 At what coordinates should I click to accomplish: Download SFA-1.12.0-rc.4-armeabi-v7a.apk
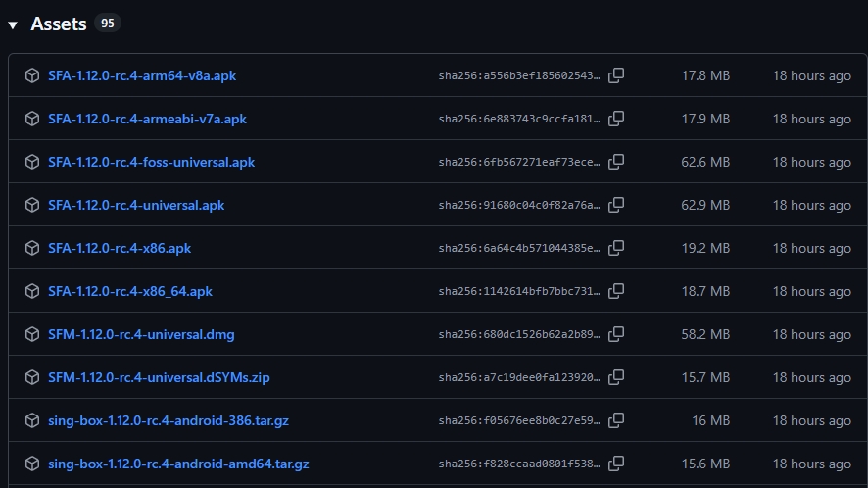(x=147, y=119)
